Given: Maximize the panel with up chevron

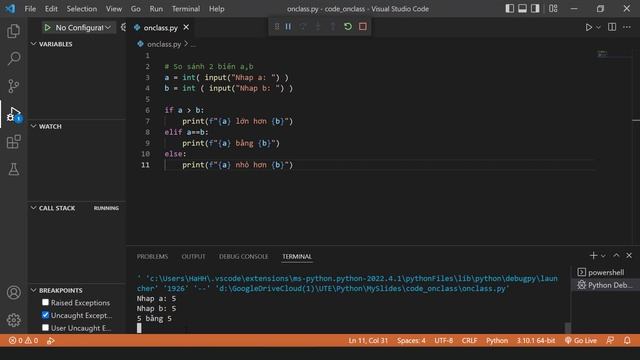Looking at the screenshot, I should pyautogui.click(x=616, y=256).
